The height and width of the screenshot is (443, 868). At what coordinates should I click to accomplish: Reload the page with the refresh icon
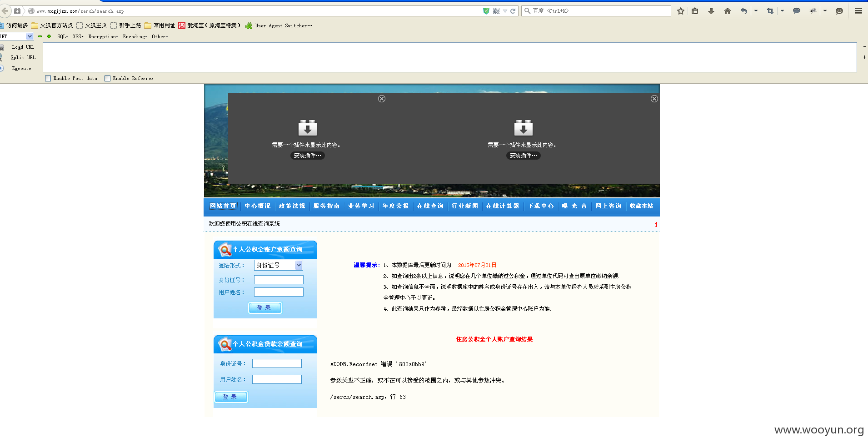click(513, 11)
